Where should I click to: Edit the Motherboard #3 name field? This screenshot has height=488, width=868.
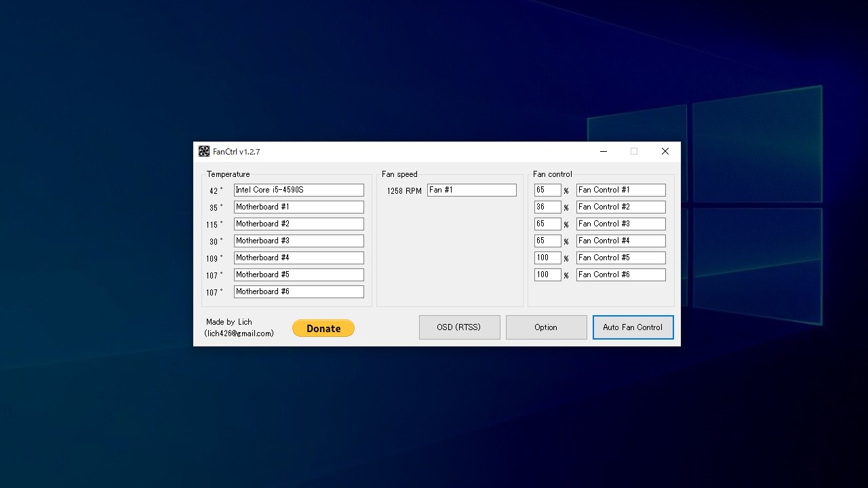299,241
